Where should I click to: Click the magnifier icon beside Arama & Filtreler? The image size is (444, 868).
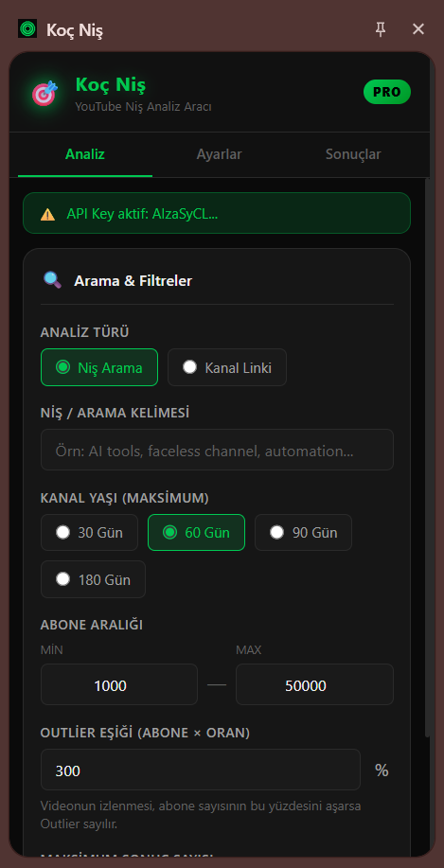pos(53,280)
